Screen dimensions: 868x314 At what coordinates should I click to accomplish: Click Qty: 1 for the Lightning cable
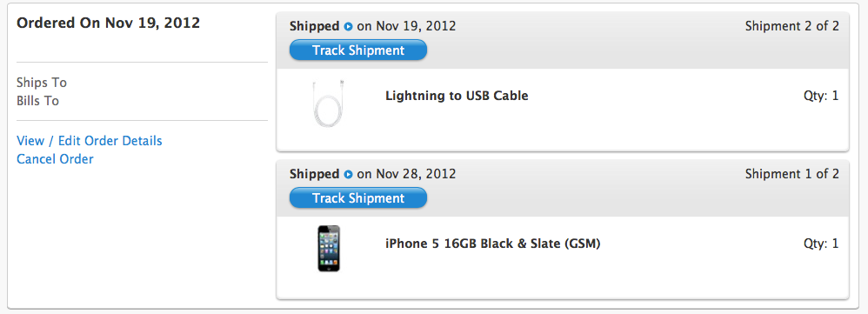821,96
